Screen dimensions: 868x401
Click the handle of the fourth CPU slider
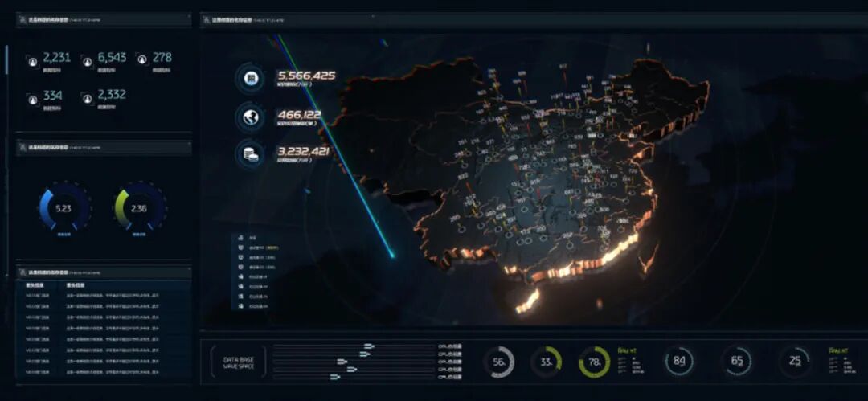pyautogui.click(x=351, y=370)
